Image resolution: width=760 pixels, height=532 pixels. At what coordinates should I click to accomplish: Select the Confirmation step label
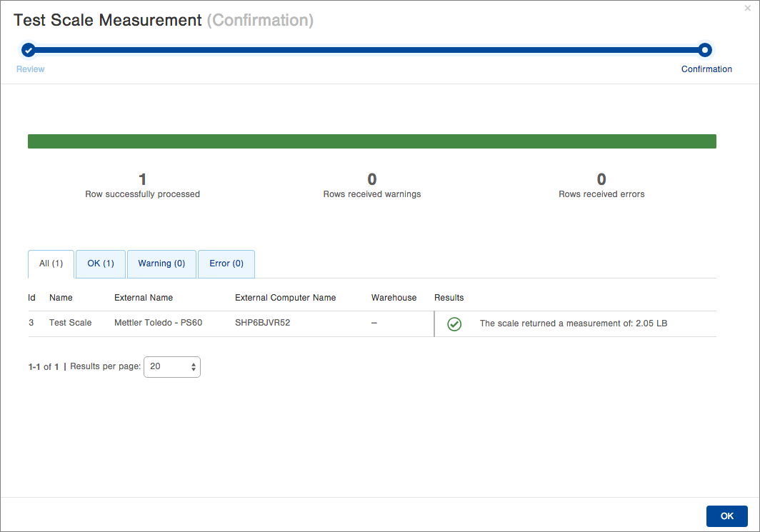[706, 69]
